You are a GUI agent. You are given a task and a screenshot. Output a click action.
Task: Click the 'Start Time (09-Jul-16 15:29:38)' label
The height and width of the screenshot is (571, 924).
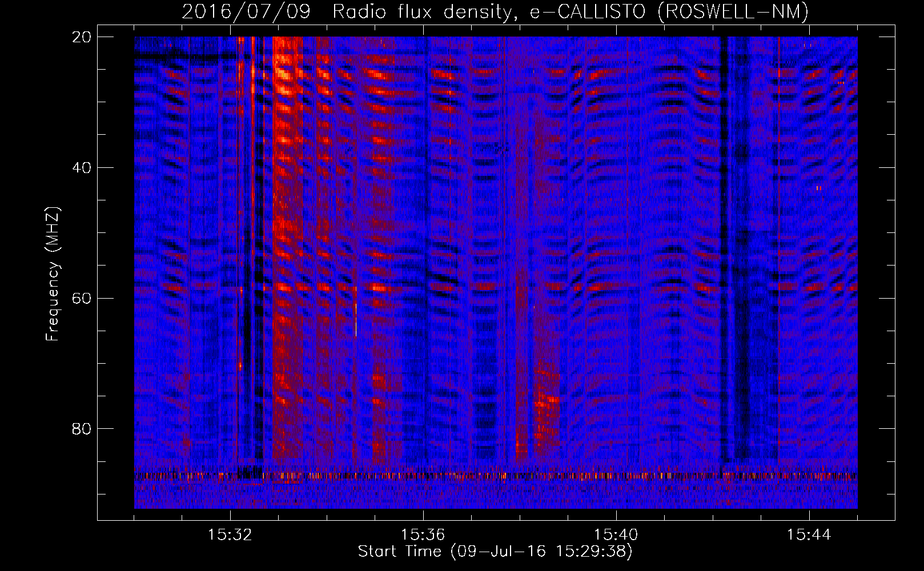pos(495,552)
